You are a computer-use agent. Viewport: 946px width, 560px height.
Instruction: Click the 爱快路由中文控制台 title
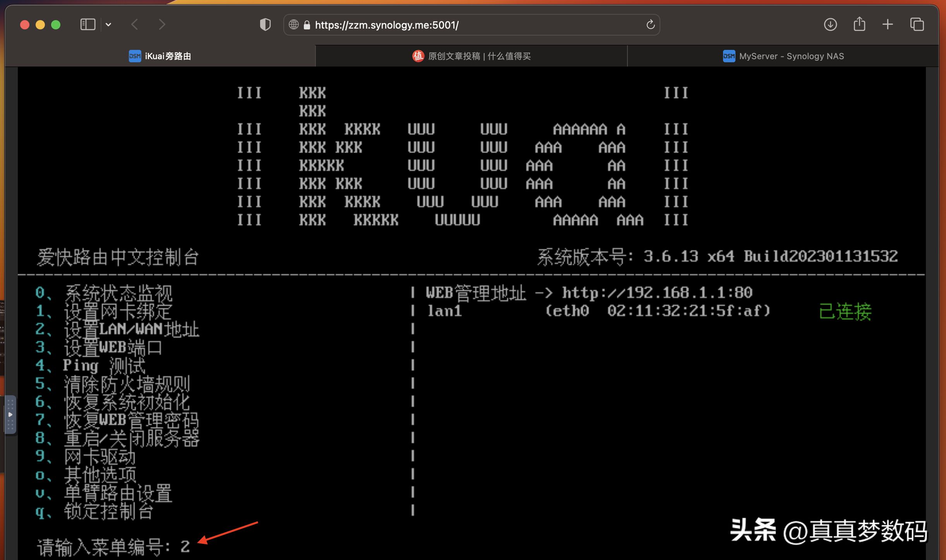[118, 257]
